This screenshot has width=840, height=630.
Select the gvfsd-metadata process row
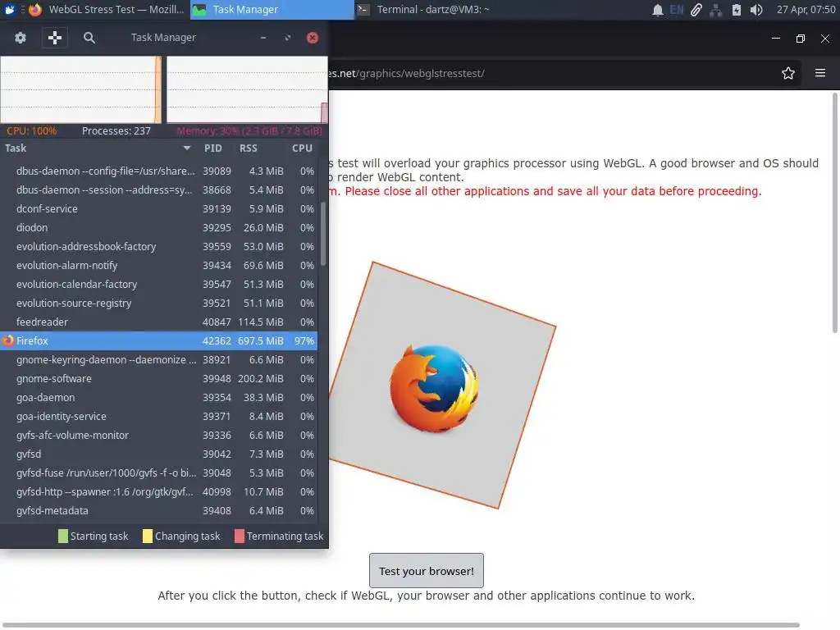pos(158,510)
